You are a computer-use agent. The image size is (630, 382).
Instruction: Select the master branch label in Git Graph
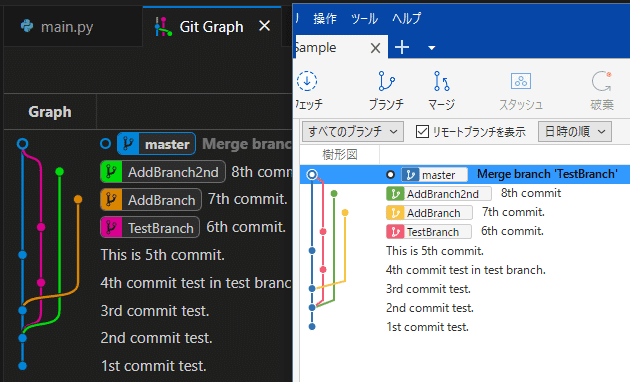tap(156, 144)
